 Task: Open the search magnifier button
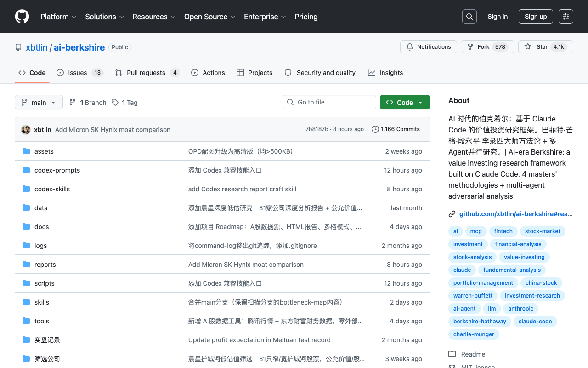tap(469, 17)
